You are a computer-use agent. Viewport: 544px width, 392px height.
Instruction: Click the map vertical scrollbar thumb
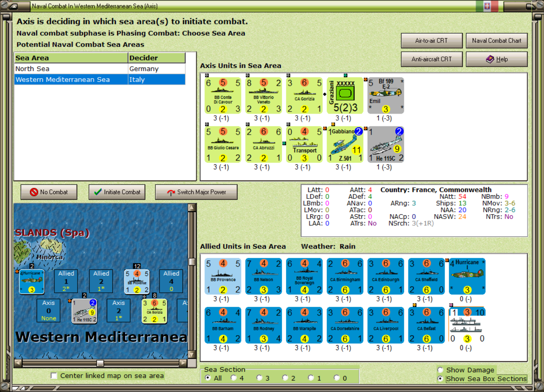pos(192,261)
